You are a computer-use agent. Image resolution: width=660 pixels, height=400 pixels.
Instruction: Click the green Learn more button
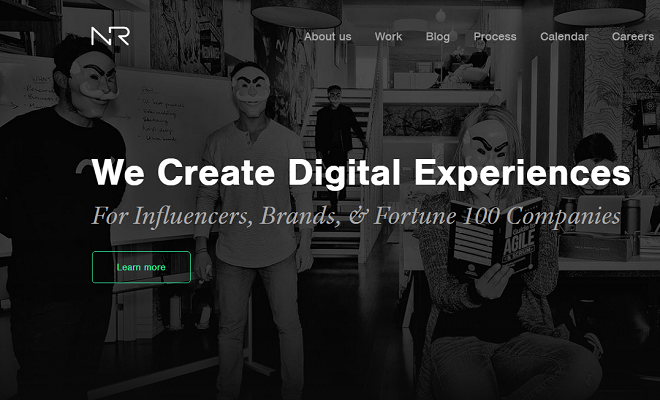pos(141,267)
